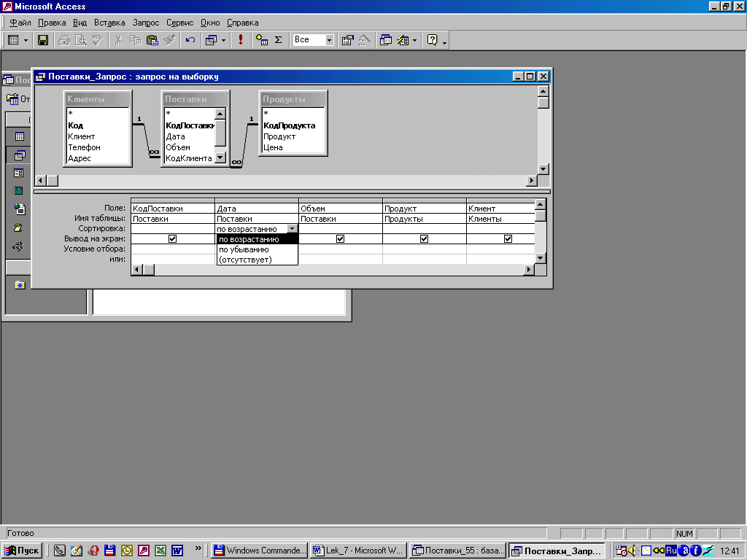The image size is (747, 560).
Task: Open the Пуск start button
Action: click(x=22, y=551)
